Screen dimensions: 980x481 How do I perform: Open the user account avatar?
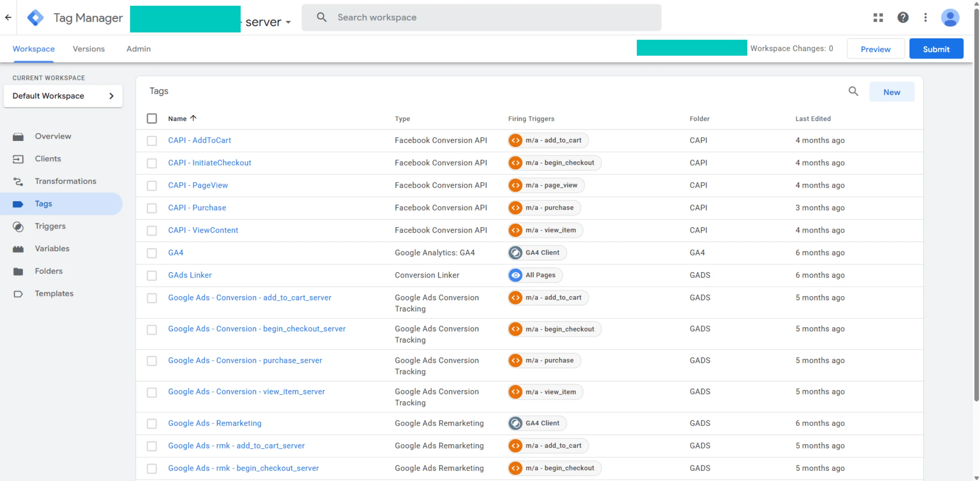click(950, 18)
